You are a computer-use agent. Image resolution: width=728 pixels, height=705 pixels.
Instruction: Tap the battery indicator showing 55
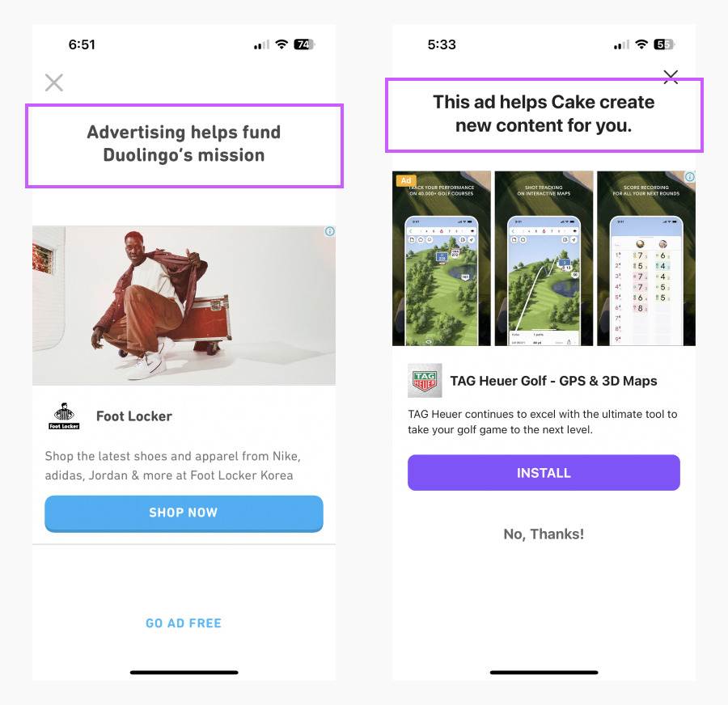(664, 44)
